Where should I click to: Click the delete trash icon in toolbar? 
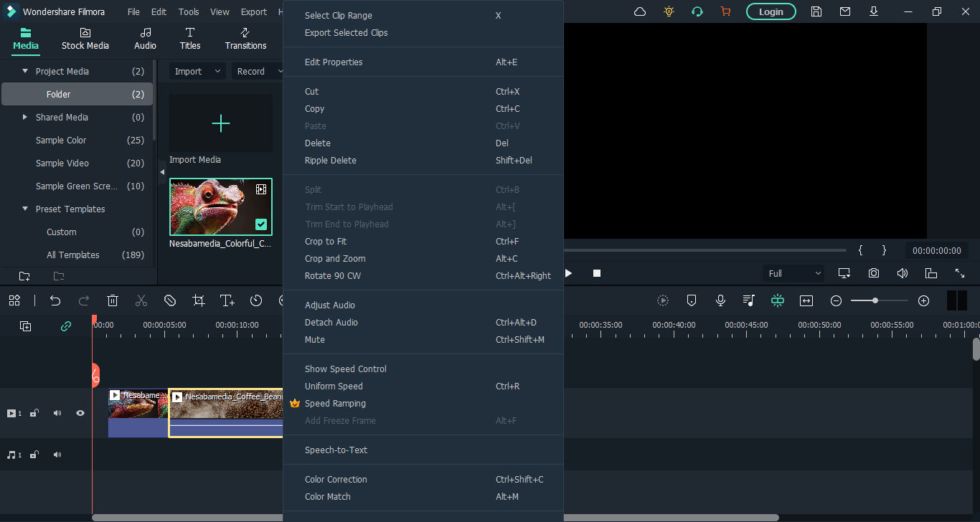click(113, 301)
